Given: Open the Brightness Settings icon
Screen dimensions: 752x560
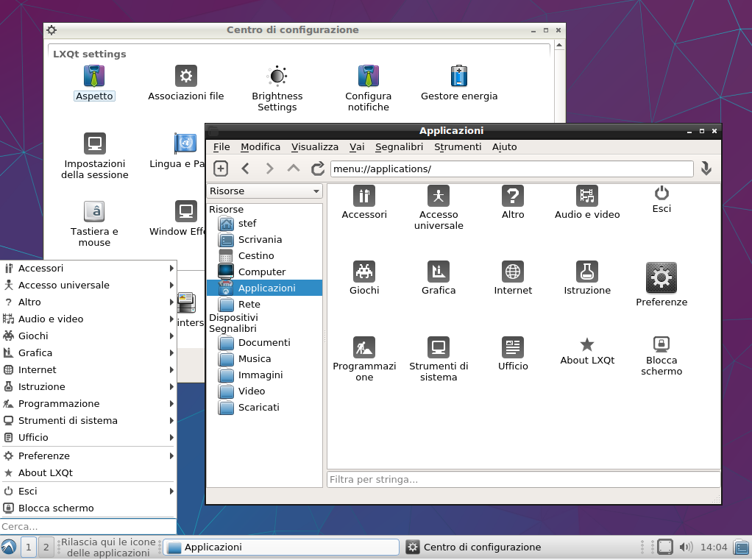Looking at the screenshot, I should (x=277, y=77).
